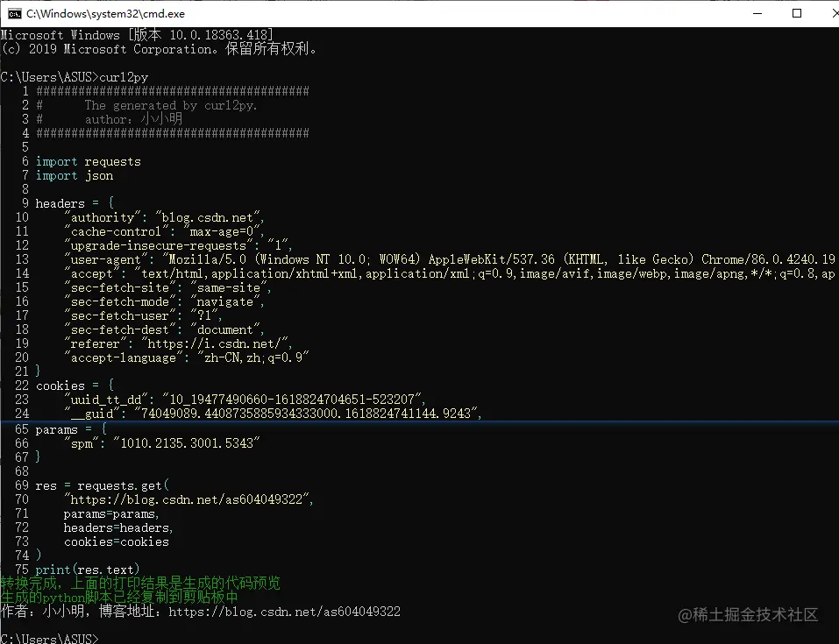Click the 'import requests' line

pos(89,161)
